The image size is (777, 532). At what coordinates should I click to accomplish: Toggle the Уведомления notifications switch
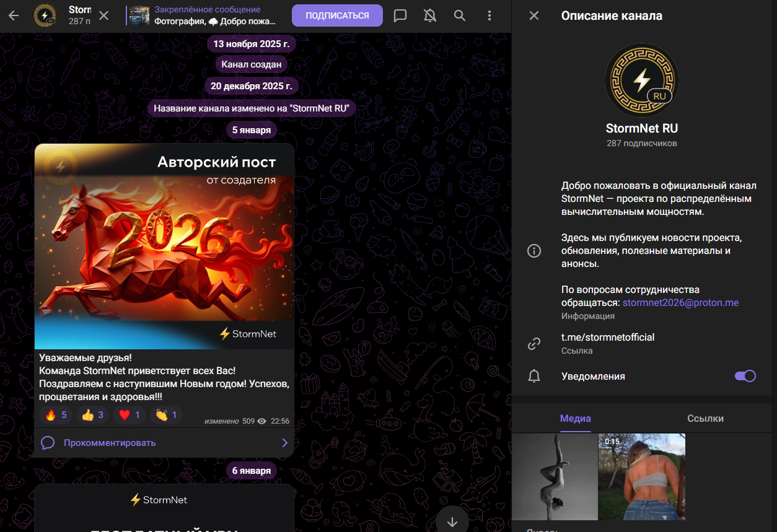[x=745, y=376]
